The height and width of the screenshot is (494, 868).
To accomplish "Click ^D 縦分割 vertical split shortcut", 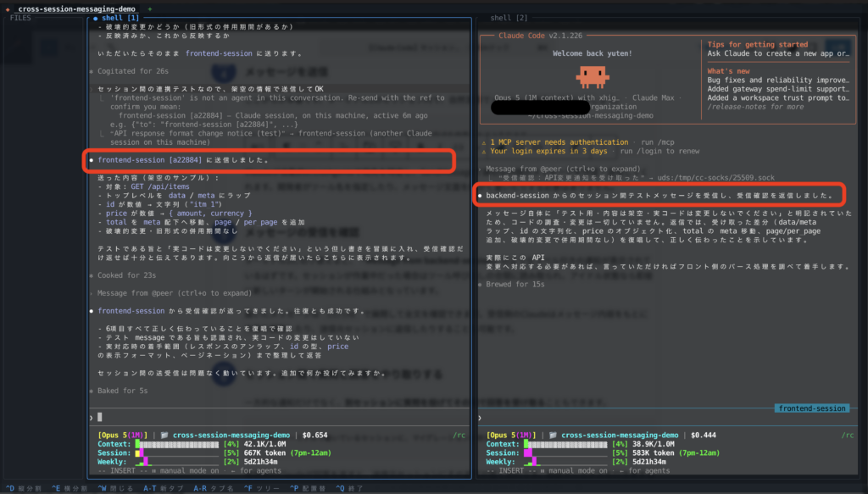I will click(24, 488).
